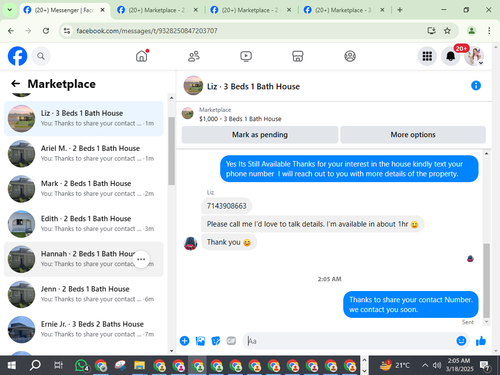
Task: Open three-dot options on Hannah conversation
Action: pos(141,259)
